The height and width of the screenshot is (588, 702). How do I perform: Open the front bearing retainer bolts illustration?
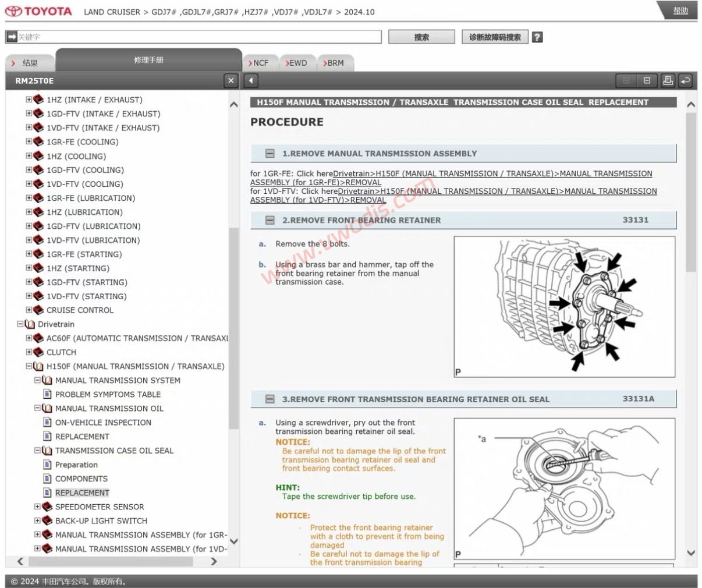[564, 307]
